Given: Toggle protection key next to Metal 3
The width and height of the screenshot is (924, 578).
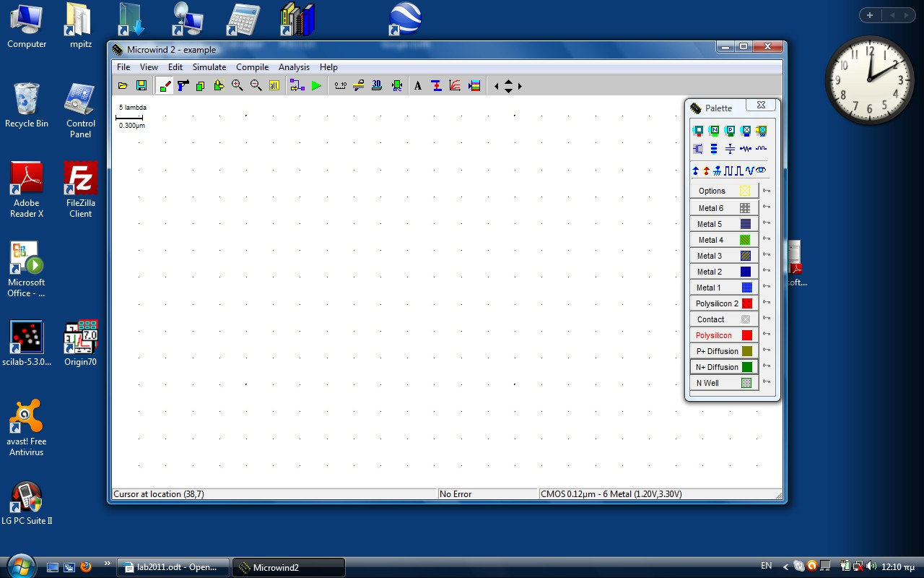Looking at the screenshot, I should [x=767, y=254].
